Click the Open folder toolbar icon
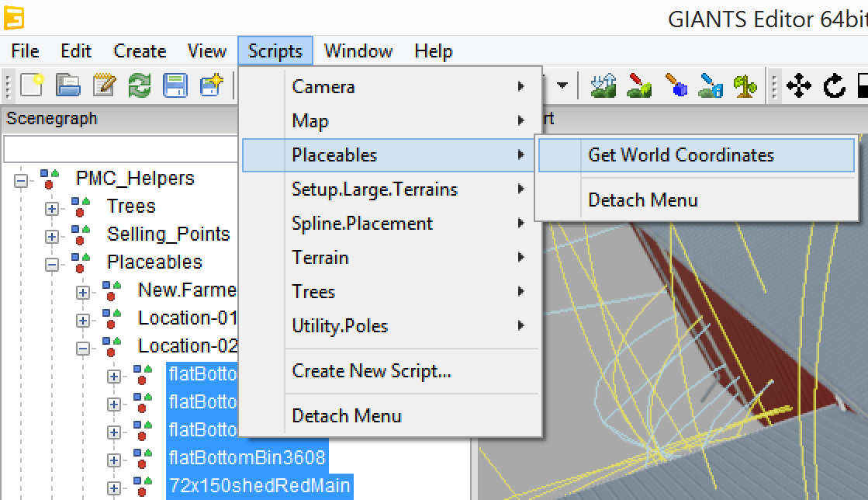 pyautogui.click(x=68, y=85)
